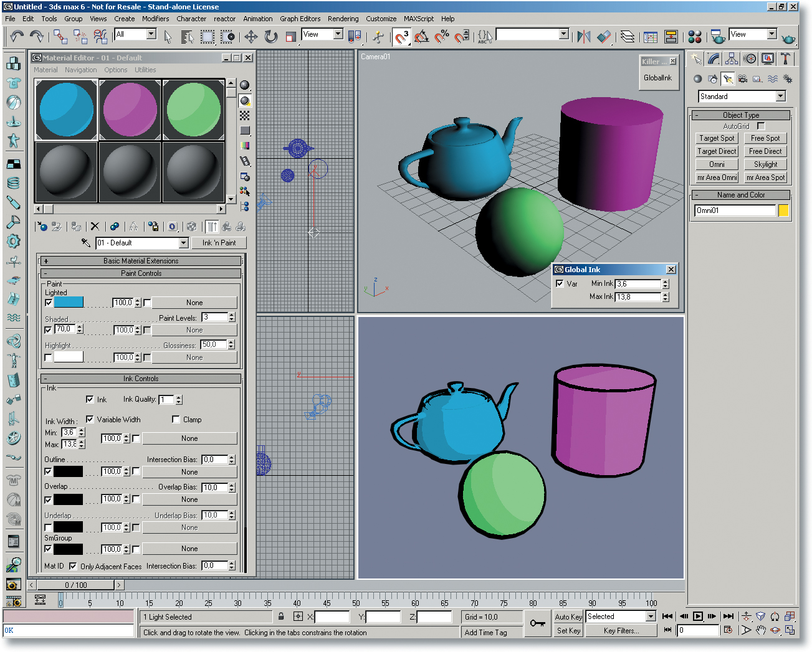Viewport: 812px width, 652px height.
Task: Open the MAXScript menu
Action: (419, 19)
